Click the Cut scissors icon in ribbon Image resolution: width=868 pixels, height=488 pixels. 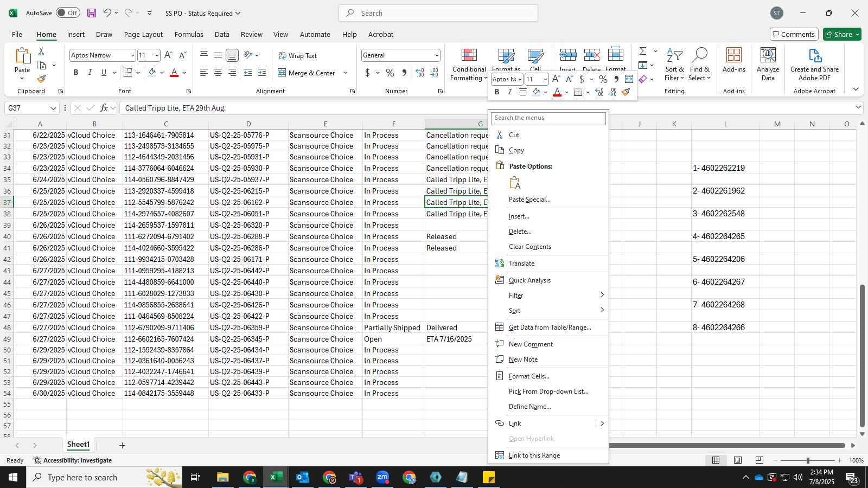tap(41, 52)
